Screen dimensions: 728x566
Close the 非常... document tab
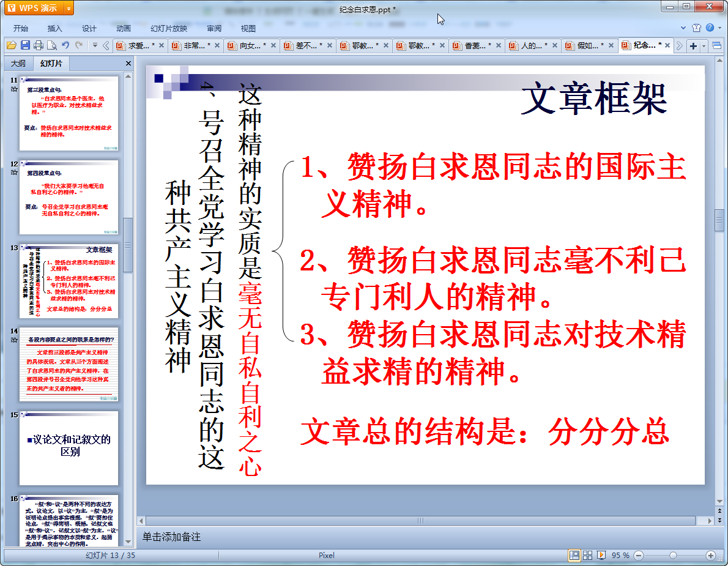tap(217, 45)
